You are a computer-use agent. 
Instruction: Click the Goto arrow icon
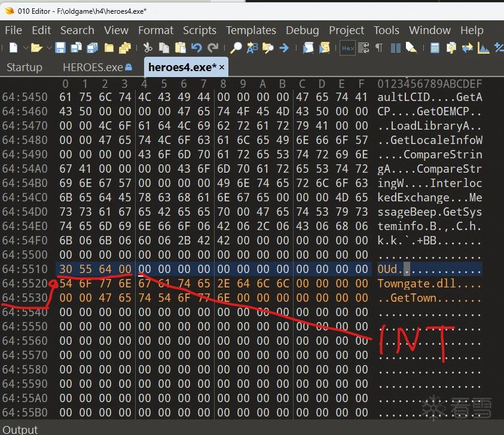(284, 48)
